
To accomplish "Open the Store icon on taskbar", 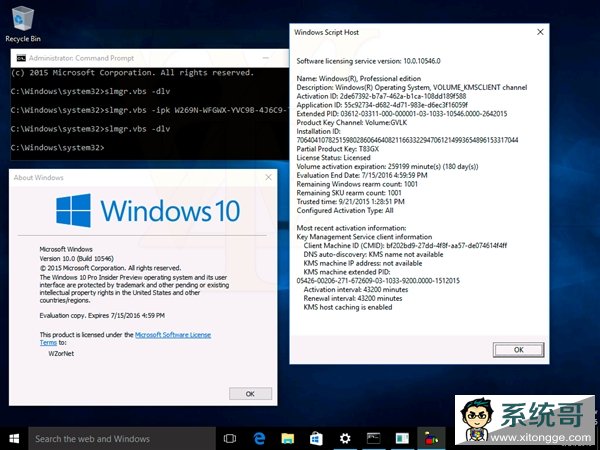I will tap(316, 439).
